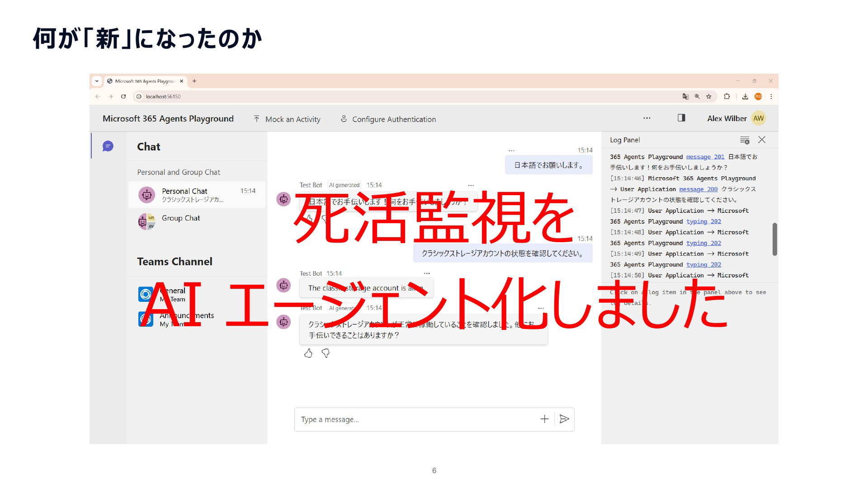Open the more options ellipsis in header
Screen dimensions: 868x488
click(647, 118)
